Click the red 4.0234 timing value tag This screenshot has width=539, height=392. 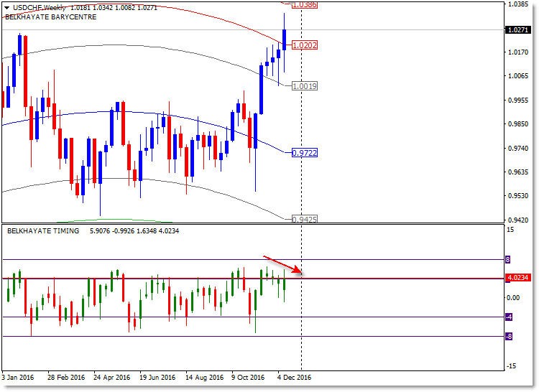(517, 277)
